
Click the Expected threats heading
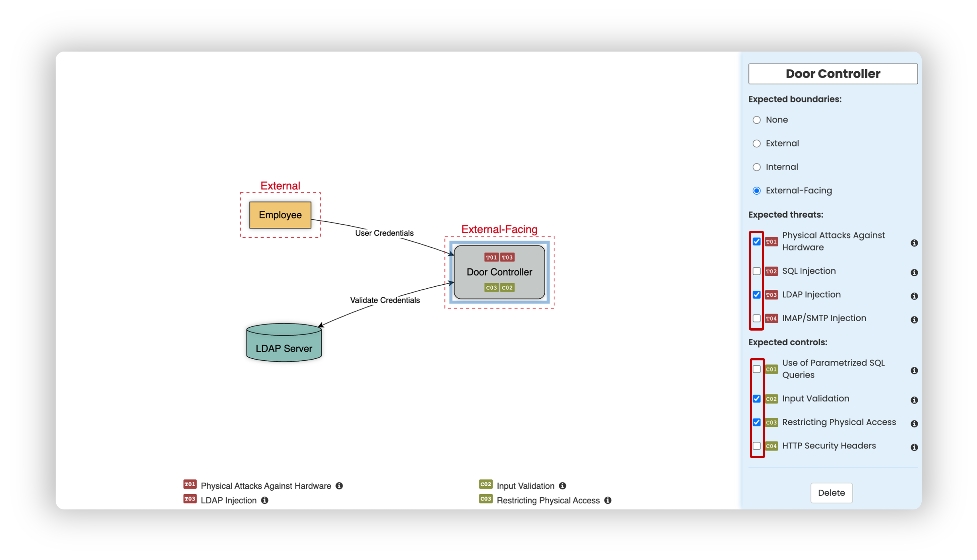[785, 215]
